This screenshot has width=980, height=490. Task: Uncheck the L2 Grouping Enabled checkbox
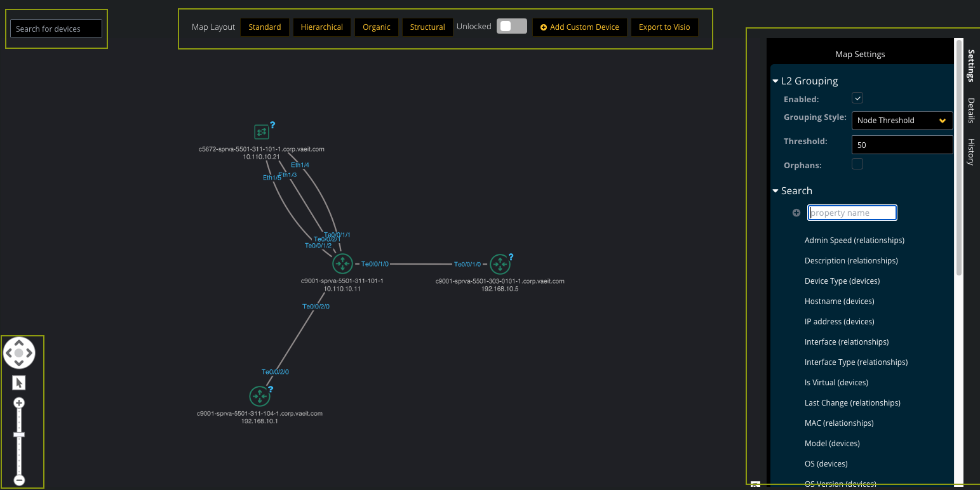[857, 98]
